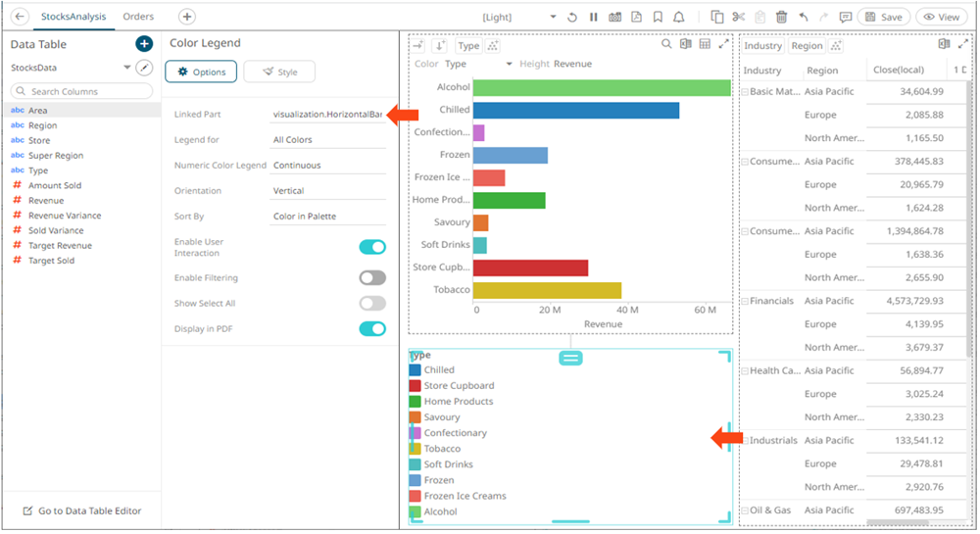Show bar chart data as table icon
Screen dimensions: 980x534
pos(705,44)
